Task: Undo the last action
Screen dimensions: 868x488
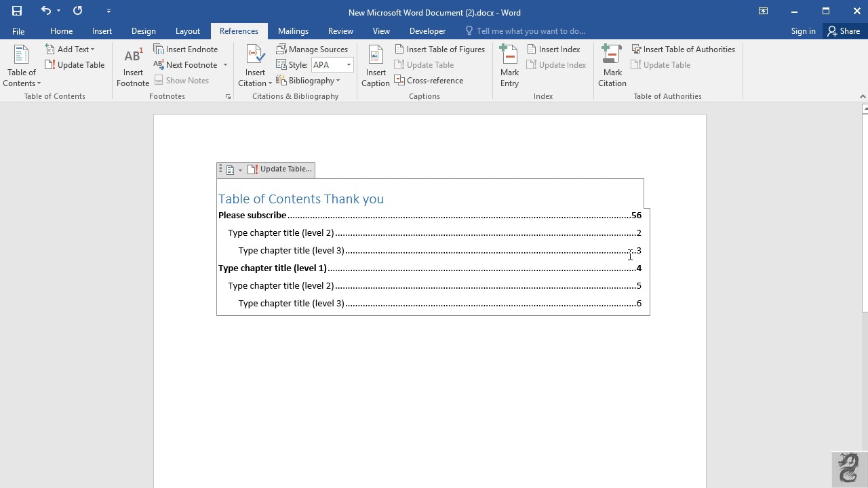Action: pos(45,11)
